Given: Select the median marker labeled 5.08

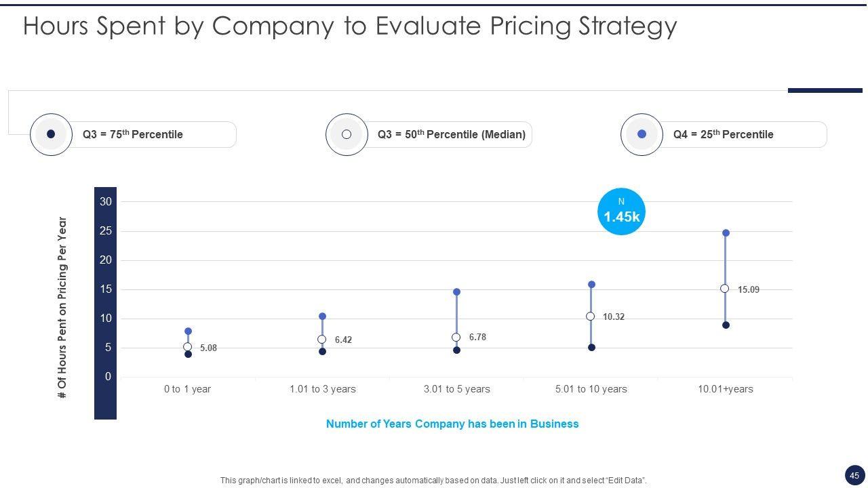Looking at the screenshot, I should [x=188, y=347].
